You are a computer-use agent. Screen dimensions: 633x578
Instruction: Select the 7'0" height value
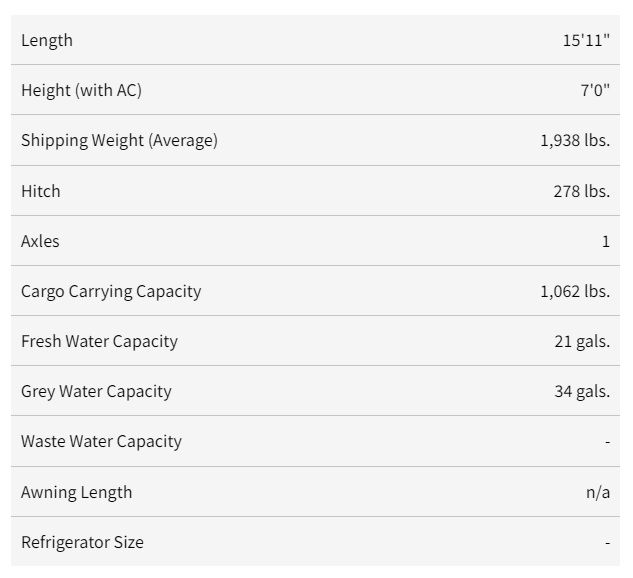pyautogui.click(x=595, y=90)
